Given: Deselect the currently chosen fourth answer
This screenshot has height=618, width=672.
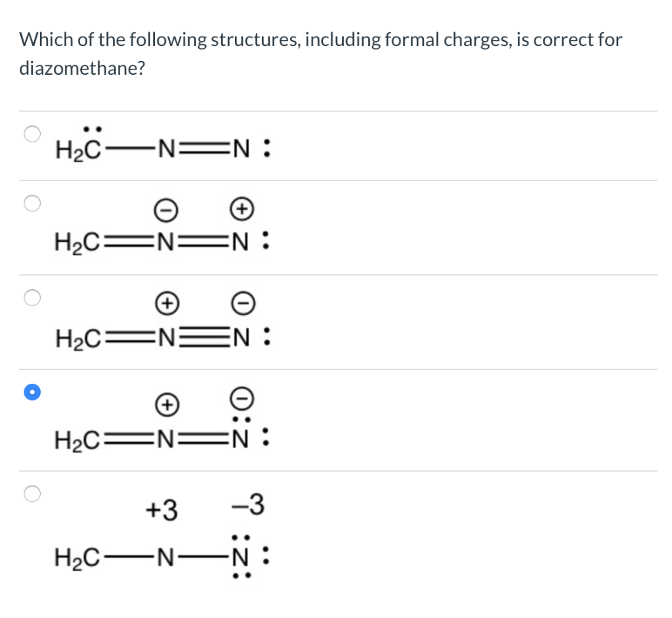Looking at the screenshot, I should point(31,392).
